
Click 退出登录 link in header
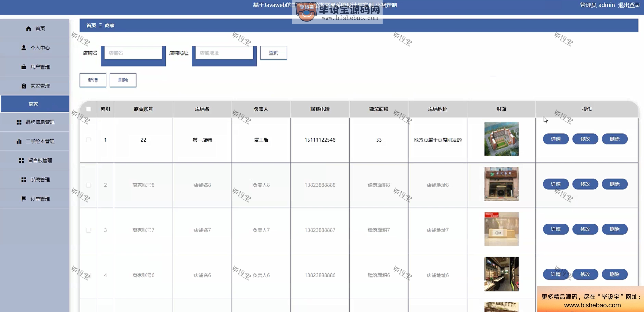(x=629, y=5)
